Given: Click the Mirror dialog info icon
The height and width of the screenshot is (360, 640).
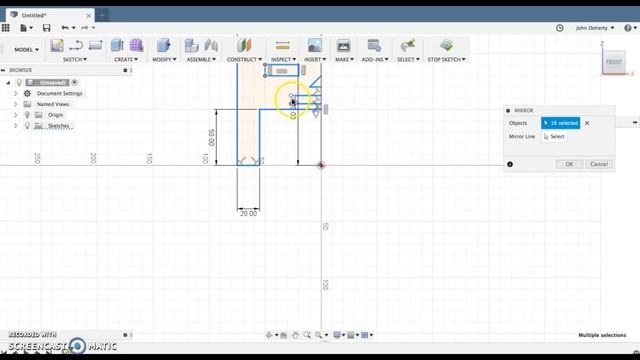Looking at the screenshot, I should (x=510, y=164).
